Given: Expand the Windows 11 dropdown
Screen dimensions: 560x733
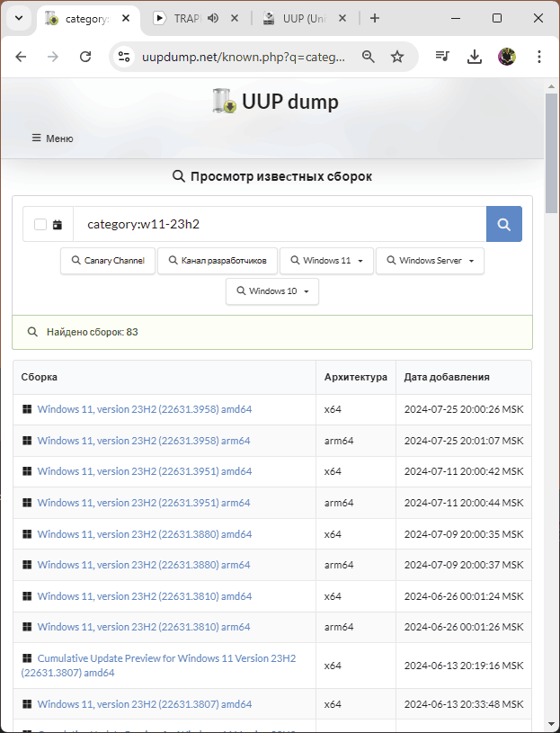Looking at the screenshot, I should tap(326, 261).
